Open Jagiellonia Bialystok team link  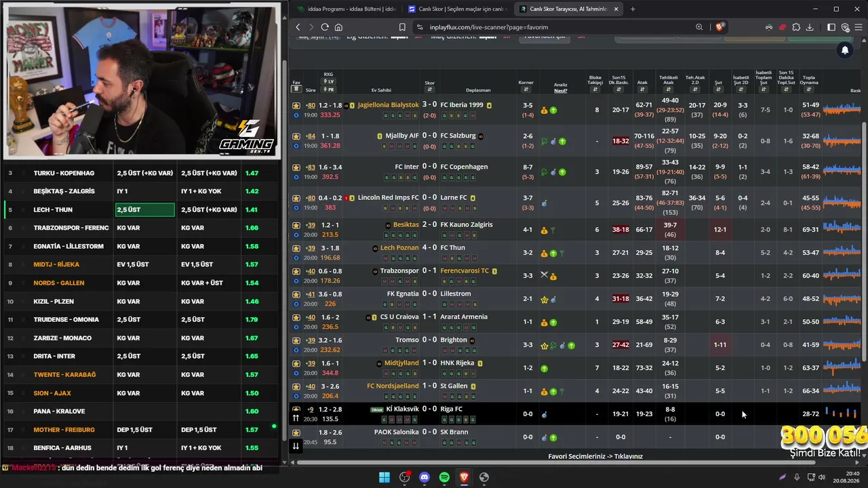point(388,105)
